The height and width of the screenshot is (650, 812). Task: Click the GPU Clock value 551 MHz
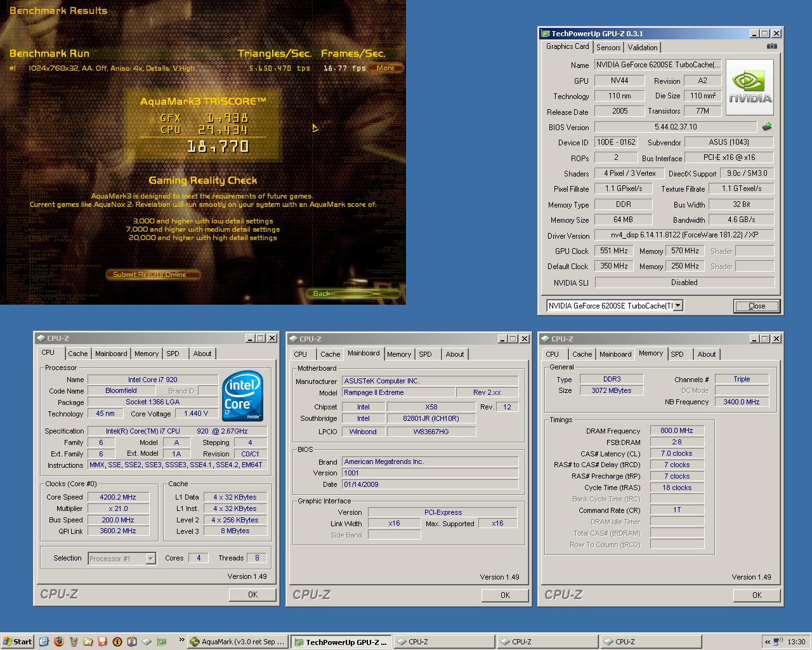click(613, 251)
